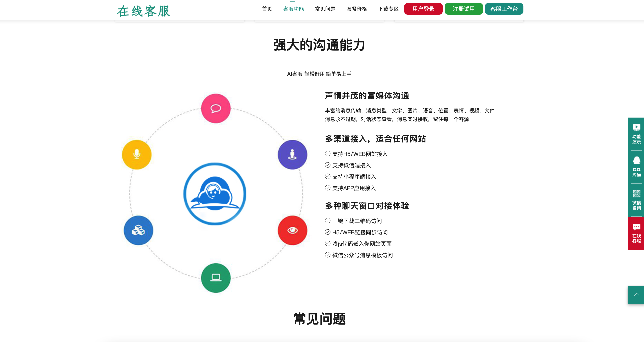This screenshot has width=644, height=342.
Task: Click the heading 多渠道接入，适合任何网站
Action: [375, 139]
